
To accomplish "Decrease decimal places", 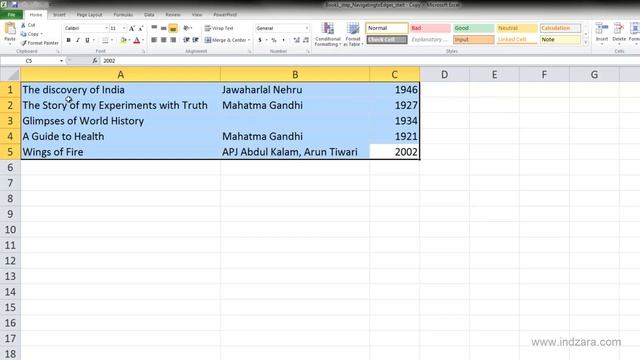I will [x=306, y=40].
